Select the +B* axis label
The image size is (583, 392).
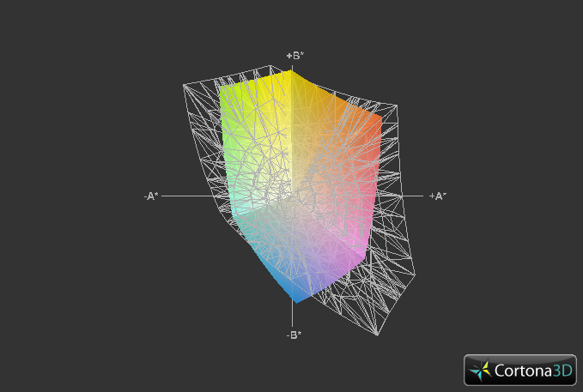pos(295,56)
